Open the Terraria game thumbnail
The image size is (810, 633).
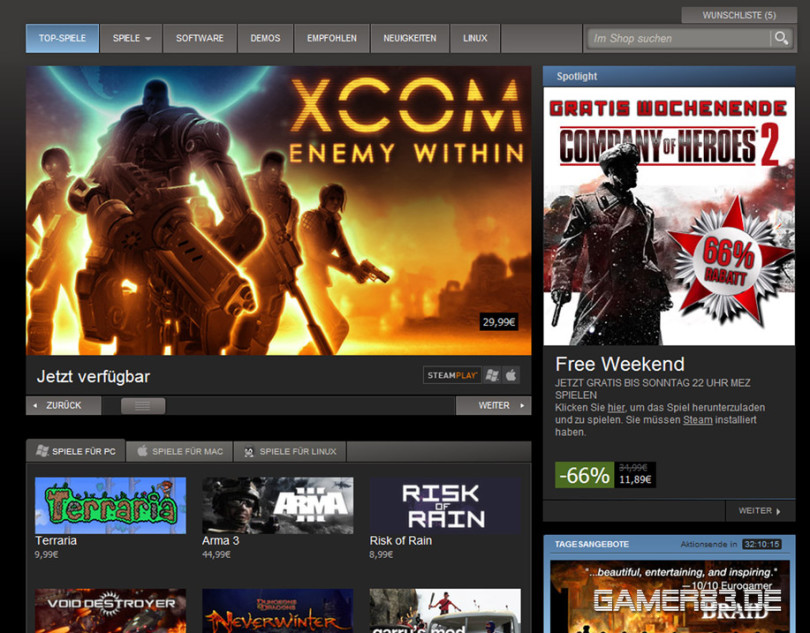point(110,505)
